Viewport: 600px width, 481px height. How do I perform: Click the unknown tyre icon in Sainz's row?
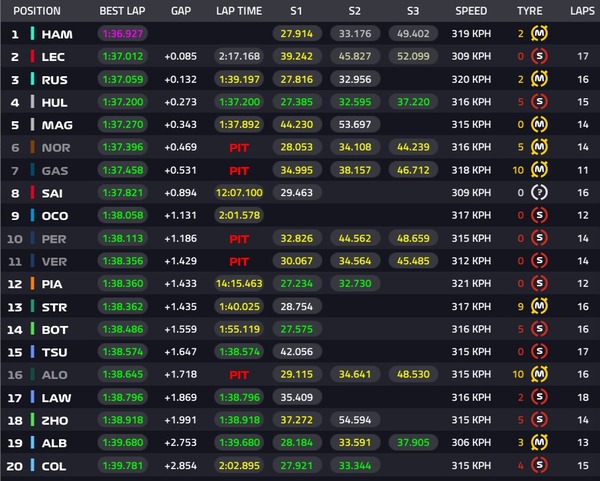pos(539,191)
